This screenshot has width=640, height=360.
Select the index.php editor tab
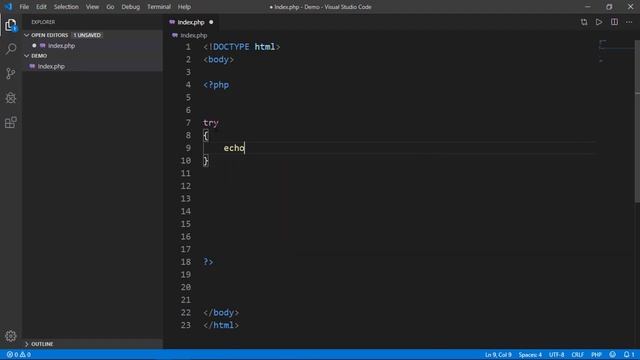(x=191, y=22)
